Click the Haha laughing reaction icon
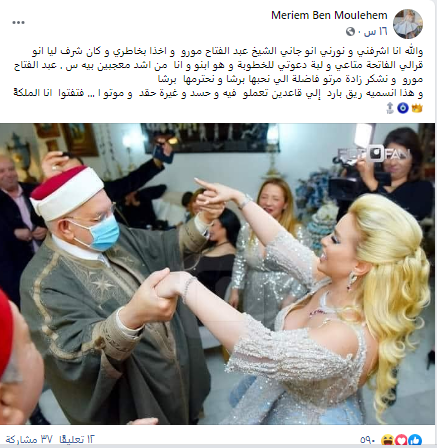 tap(390, 440)
